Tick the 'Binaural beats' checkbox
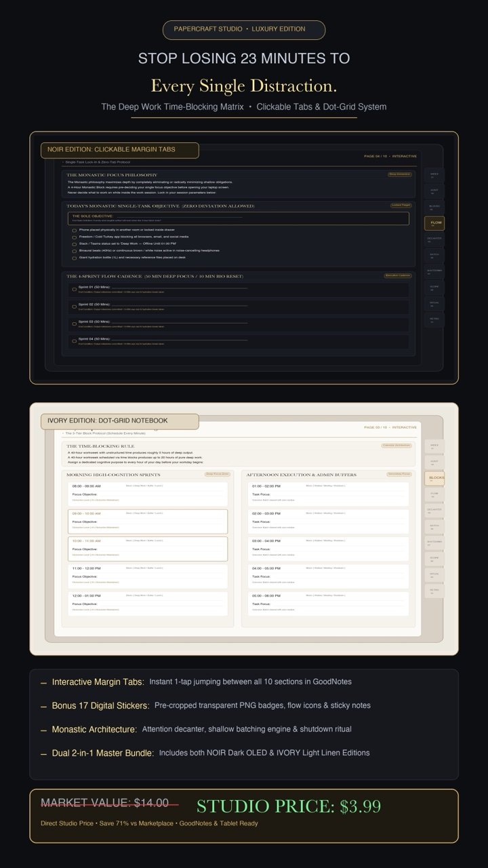 pos(75,251)
